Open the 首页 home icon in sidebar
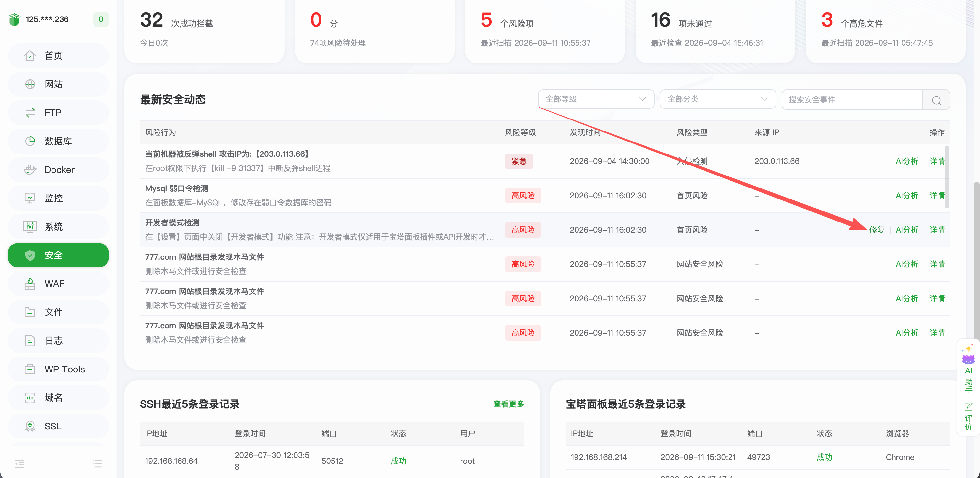The width and height of the screenshot is (980, 478). [x=30, y=55]
